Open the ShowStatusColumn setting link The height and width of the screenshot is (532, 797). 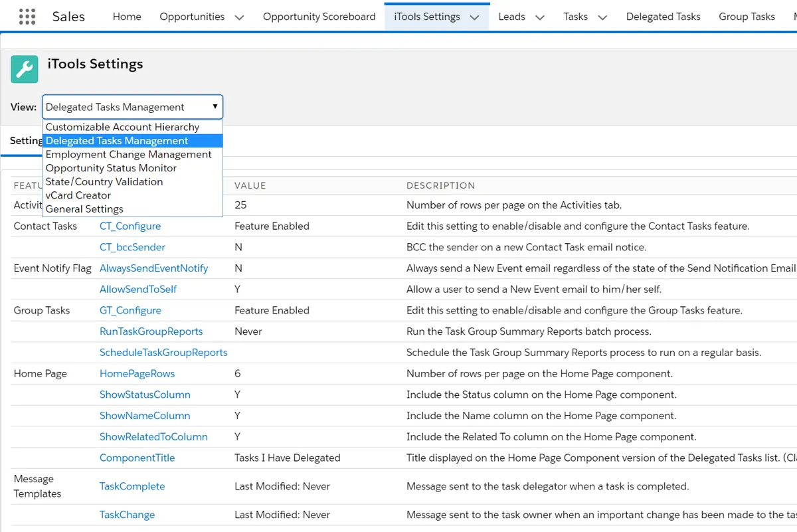pyautogui.click(x=145, y=395)
